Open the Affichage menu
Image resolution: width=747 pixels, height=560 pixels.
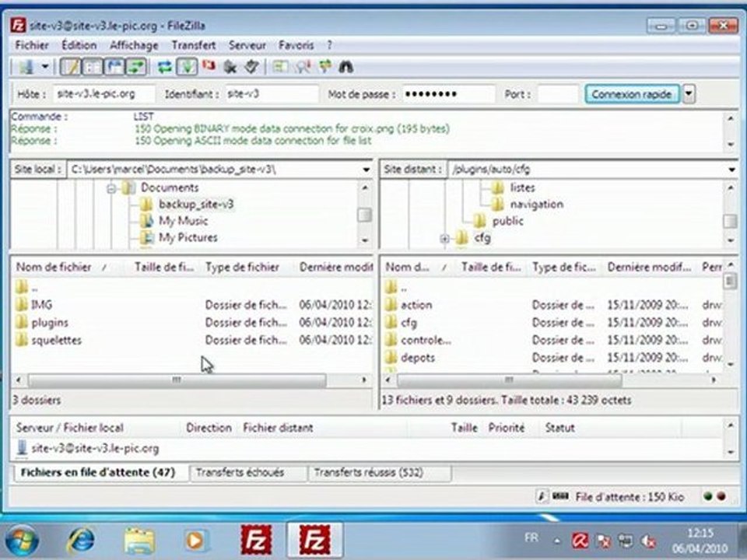134,45
